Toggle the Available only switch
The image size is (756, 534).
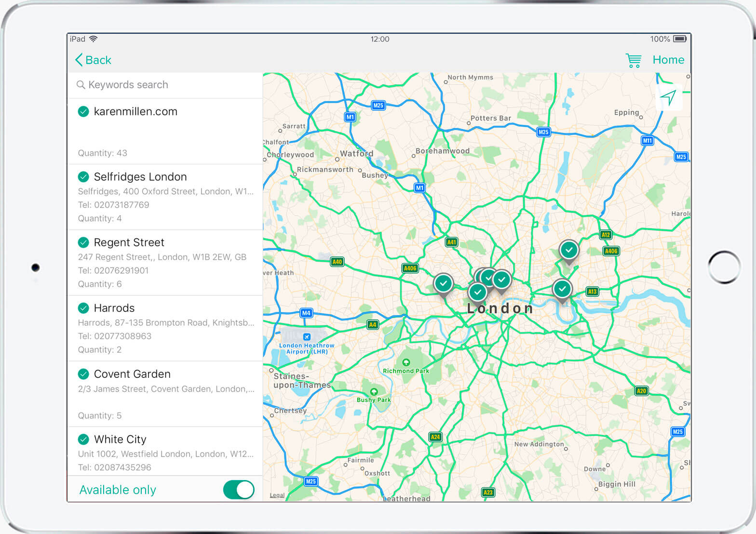click(x=238, y=490)
